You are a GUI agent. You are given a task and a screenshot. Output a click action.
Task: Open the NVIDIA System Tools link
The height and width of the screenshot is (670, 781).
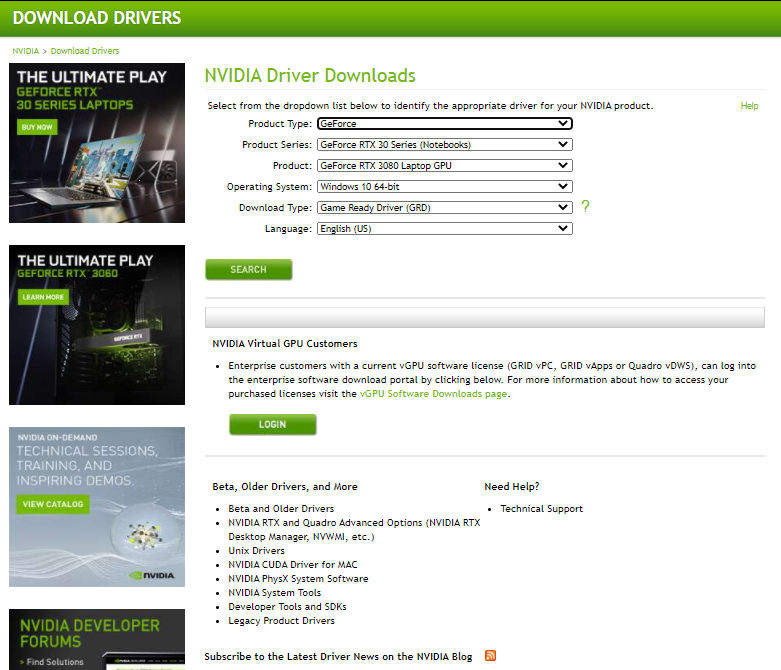(x=274, y=592)
